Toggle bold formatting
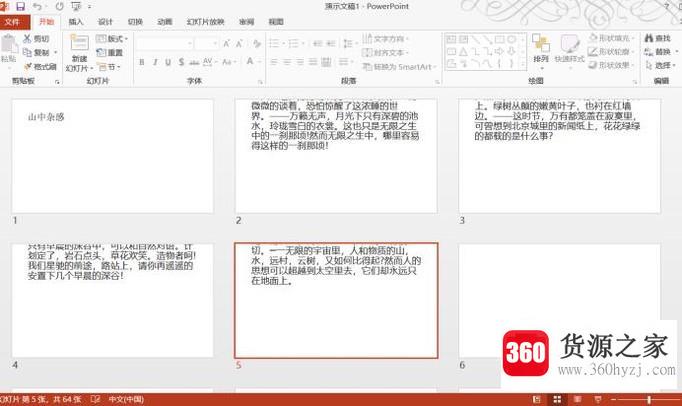Screen dimensions: 682x406 (x=141, y=62)
